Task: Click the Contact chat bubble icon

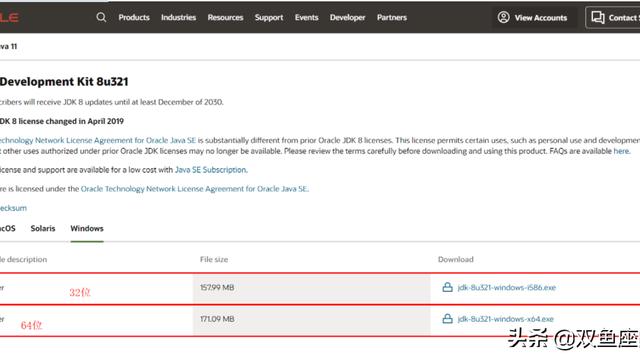Action: (598, 17)
